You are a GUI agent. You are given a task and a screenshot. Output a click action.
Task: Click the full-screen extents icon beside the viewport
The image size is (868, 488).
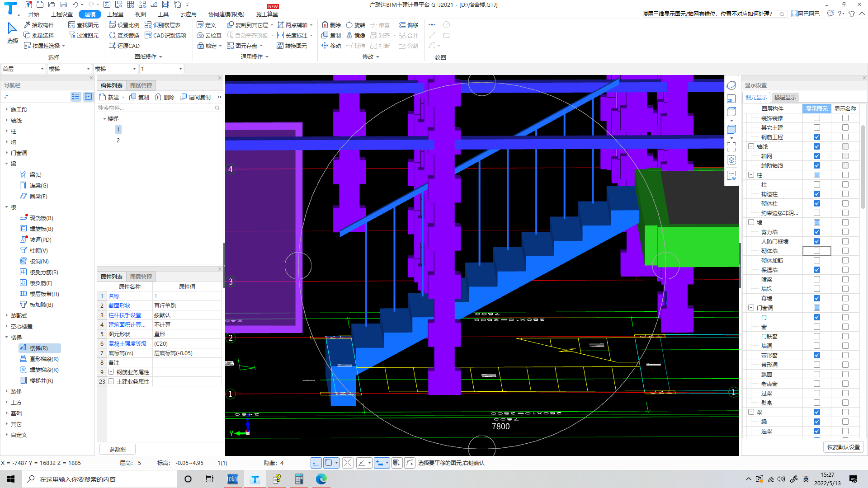click(x=731, y=147)
